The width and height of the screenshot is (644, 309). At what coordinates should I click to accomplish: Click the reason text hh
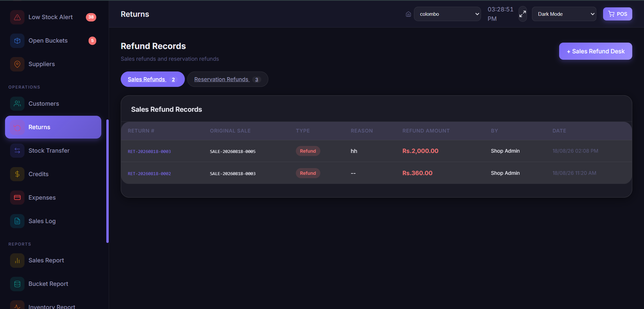point(354,151)
